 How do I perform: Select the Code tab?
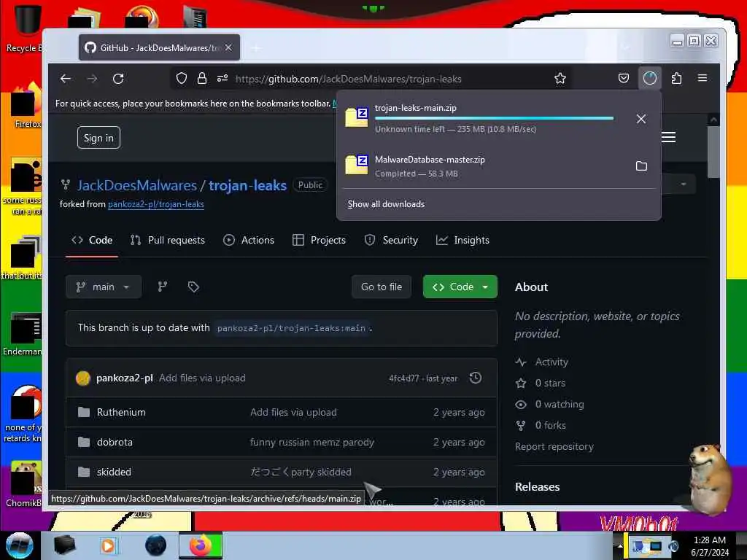(x=92, y=240)
